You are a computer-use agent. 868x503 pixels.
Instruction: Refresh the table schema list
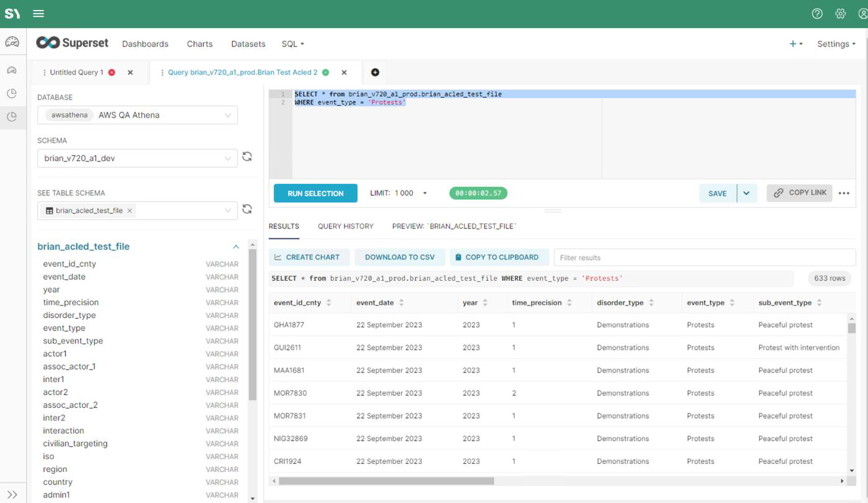tap(247, 209)
